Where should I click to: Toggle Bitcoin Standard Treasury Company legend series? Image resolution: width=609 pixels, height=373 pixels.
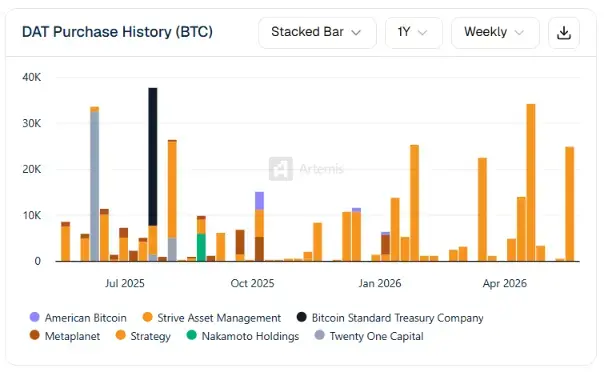click(x=390, y=318)
